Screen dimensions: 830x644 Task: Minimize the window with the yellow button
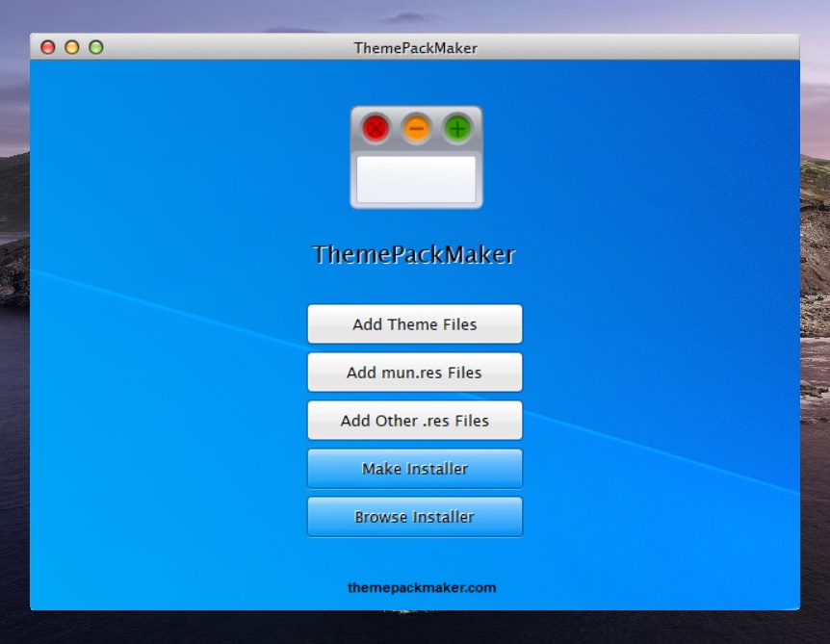click(71, 47)
